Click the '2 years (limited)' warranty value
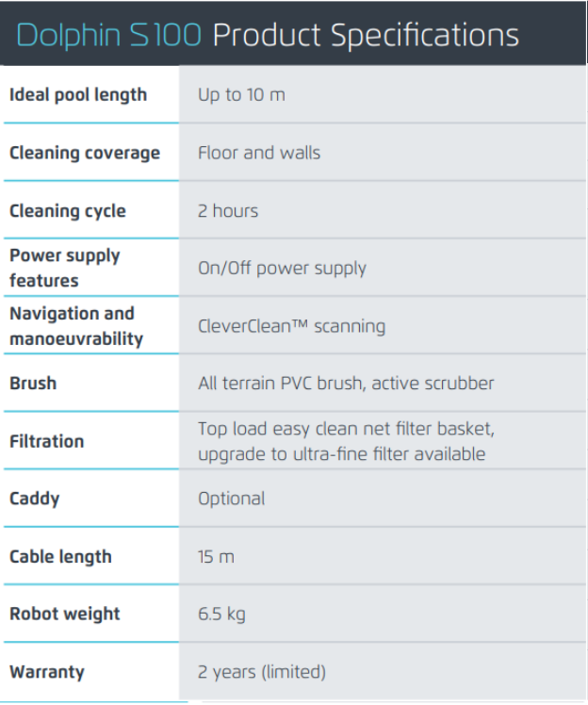Viewport: 588px width, 705px height. (262, 672)
